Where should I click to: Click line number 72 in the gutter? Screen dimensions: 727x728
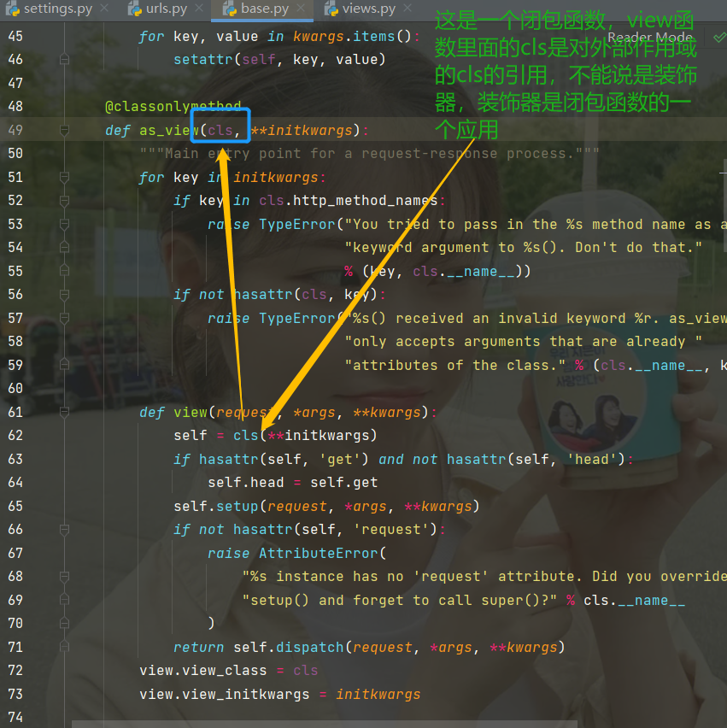point(15,671)
